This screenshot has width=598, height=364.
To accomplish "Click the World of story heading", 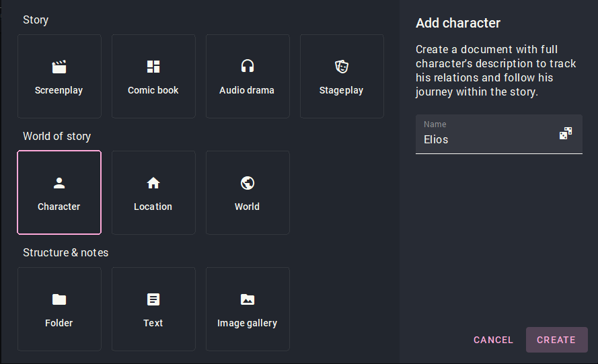I will [57, 136].
